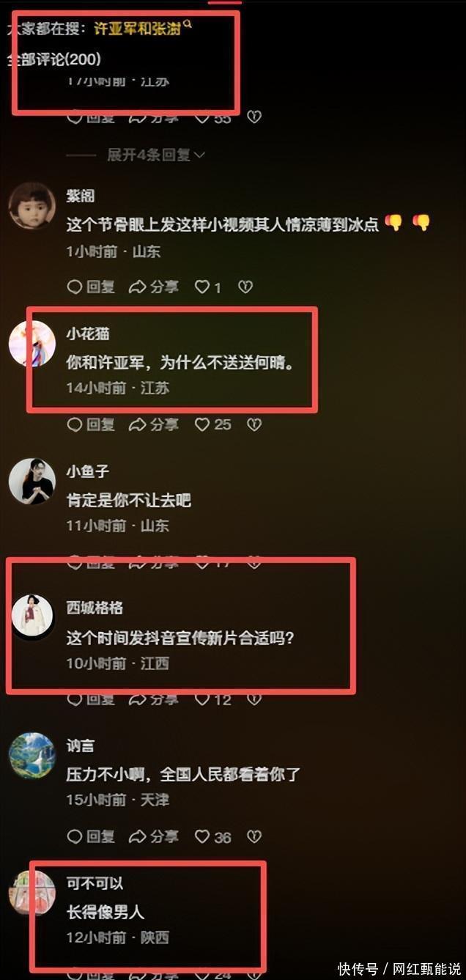
Task: Tap search magnifier beside 许亚军和张澍
Action: [x=188, y=25]
